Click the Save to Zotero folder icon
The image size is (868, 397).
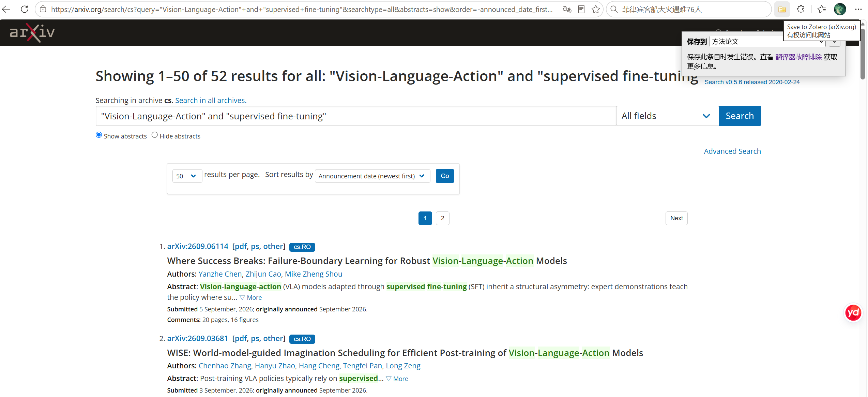click(x=782, y=9)
